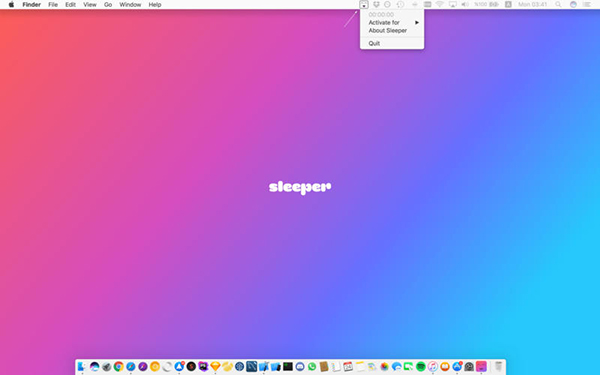This screenshot has height=375, width=600.
Task: Open the View menu
Action: pyautogui.click(x=90, y=5)
